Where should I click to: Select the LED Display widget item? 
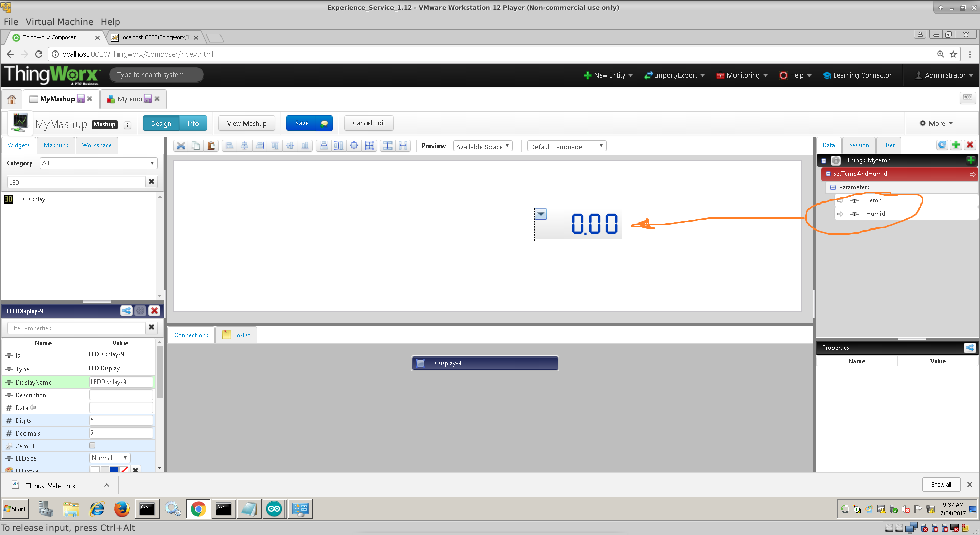point(79,199)
